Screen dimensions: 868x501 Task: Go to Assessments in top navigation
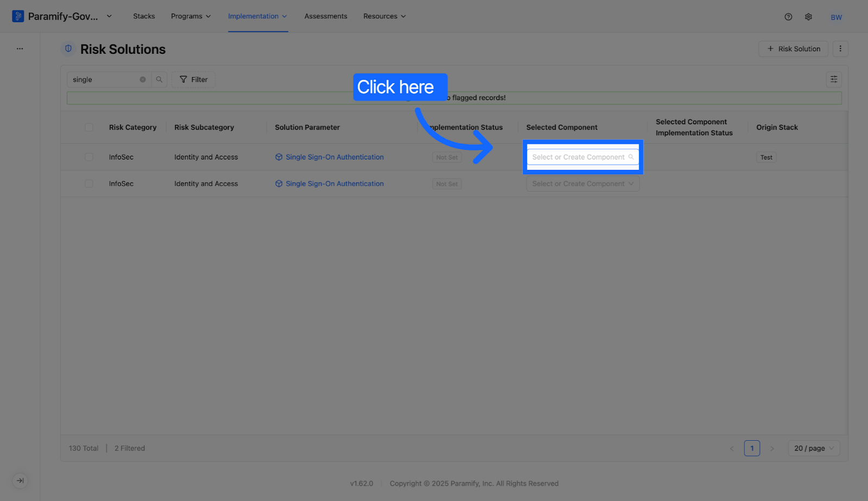click(325, 16)
